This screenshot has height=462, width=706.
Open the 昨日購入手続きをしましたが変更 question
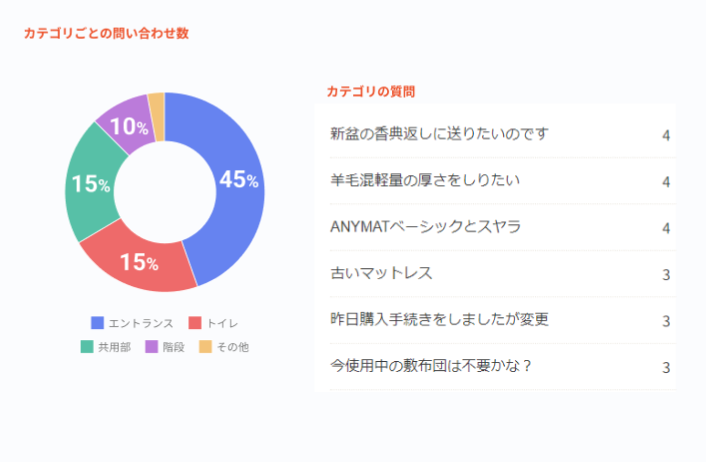tap(439, 320)
